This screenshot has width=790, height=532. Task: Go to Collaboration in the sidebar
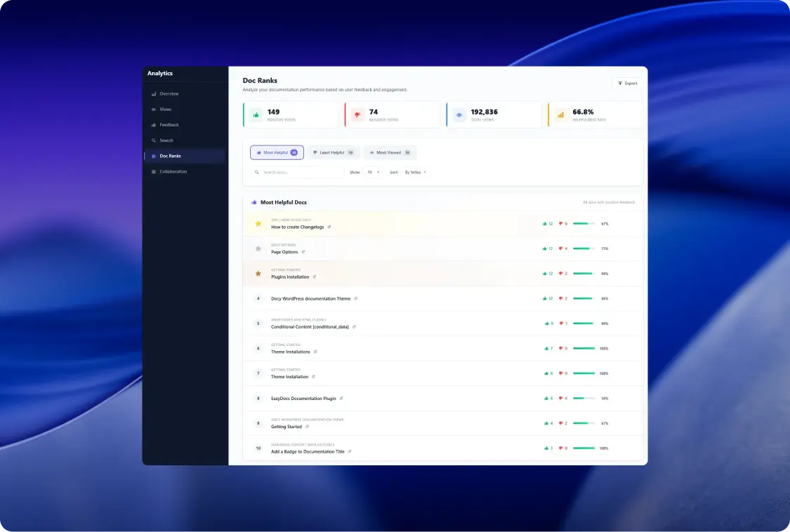pyautogui.click(x=173, y=172)
